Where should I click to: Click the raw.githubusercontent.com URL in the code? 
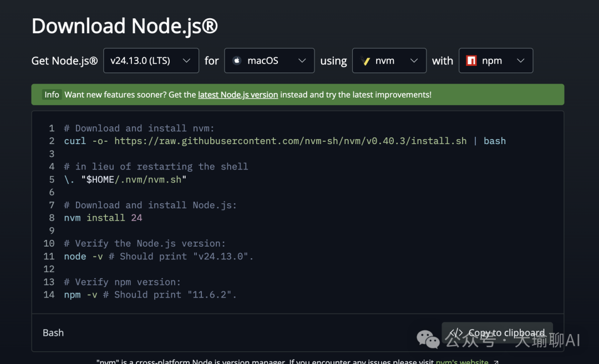click(291, 141)
